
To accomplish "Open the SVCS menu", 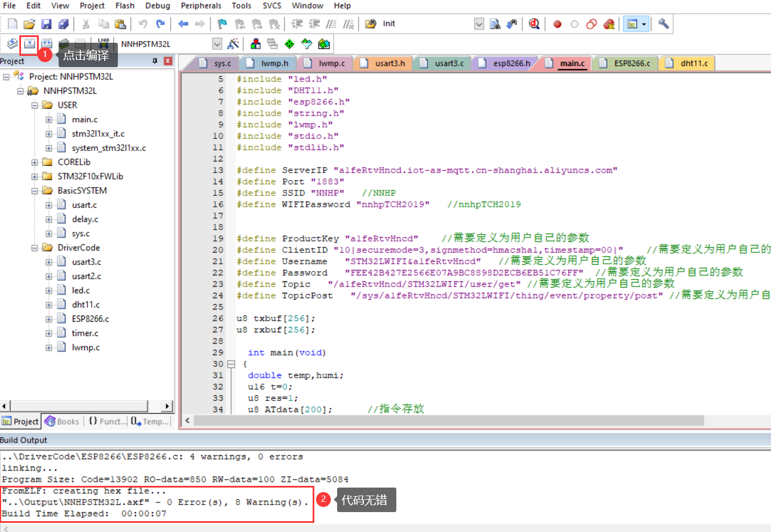I will click(272, 6).
